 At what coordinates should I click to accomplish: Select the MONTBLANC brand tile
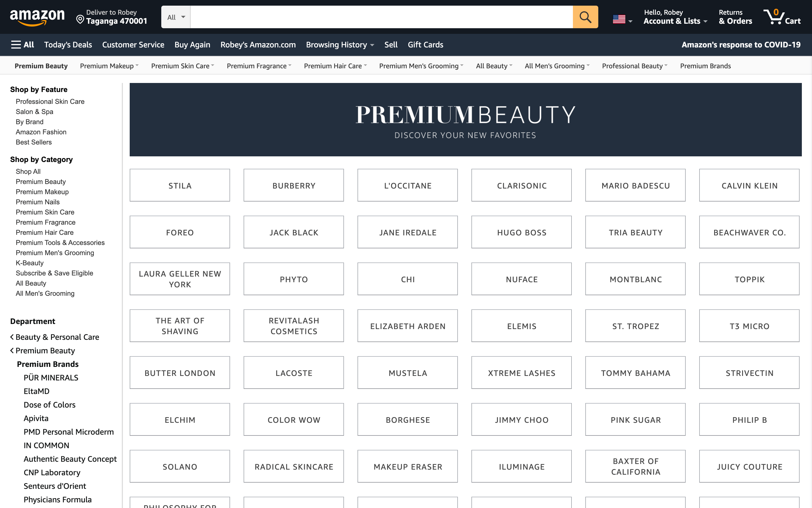635,279
